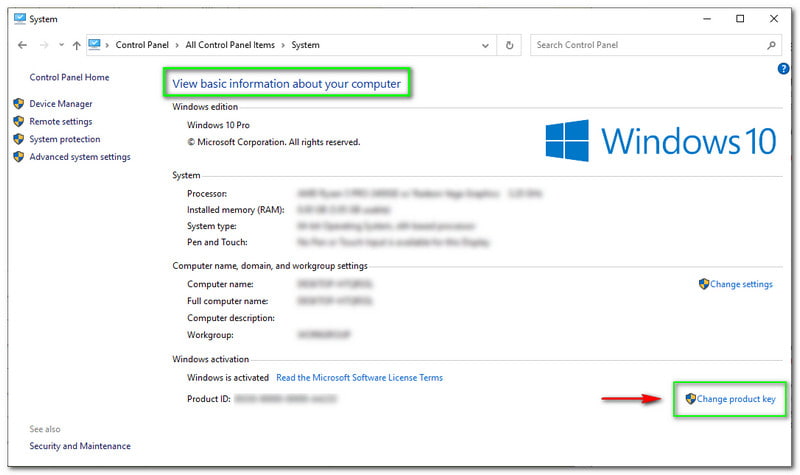The width and height of the screenshot is (800, 475).
Task: Open Remote settings
Action: point(61,121)
